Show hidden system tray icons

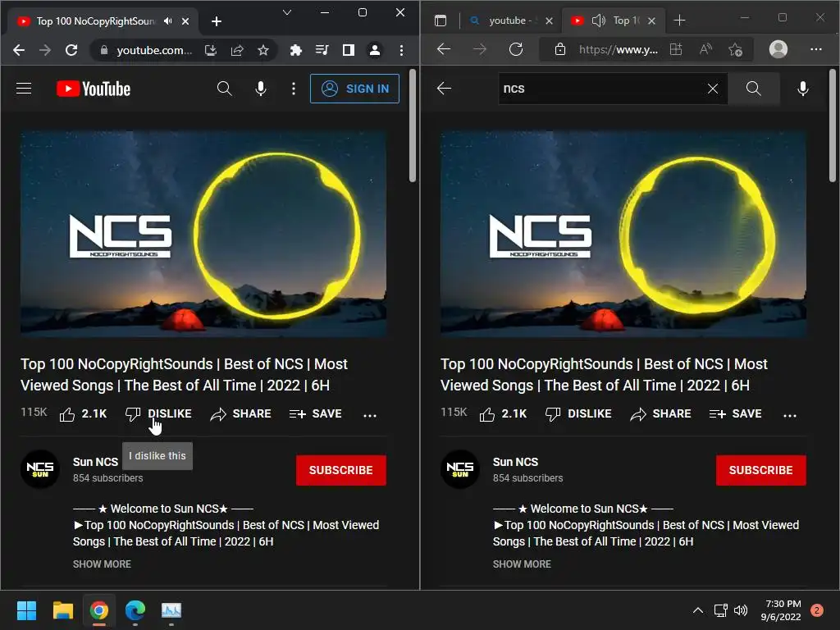(x=697, y=610)
